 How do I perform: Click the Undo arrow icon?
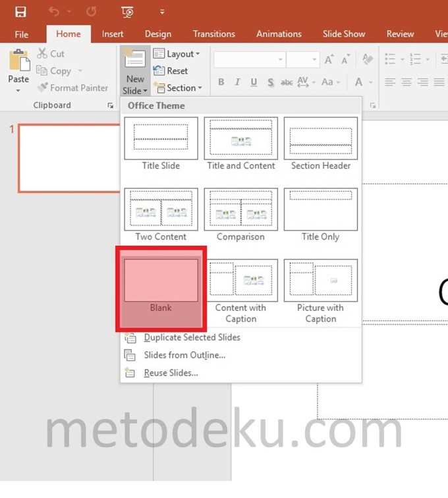[x=54, y=12]
